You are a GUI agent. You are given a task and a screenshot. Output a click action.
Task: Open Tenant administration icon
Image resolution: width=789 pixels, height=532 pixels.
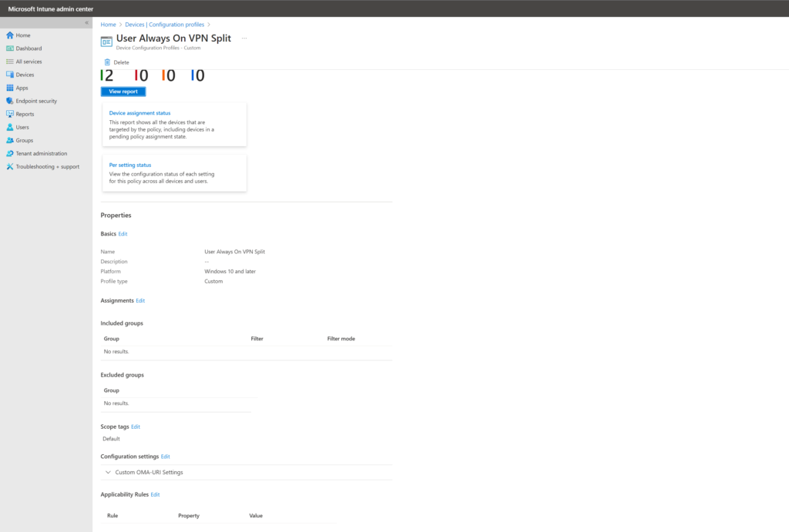[9, 153]
